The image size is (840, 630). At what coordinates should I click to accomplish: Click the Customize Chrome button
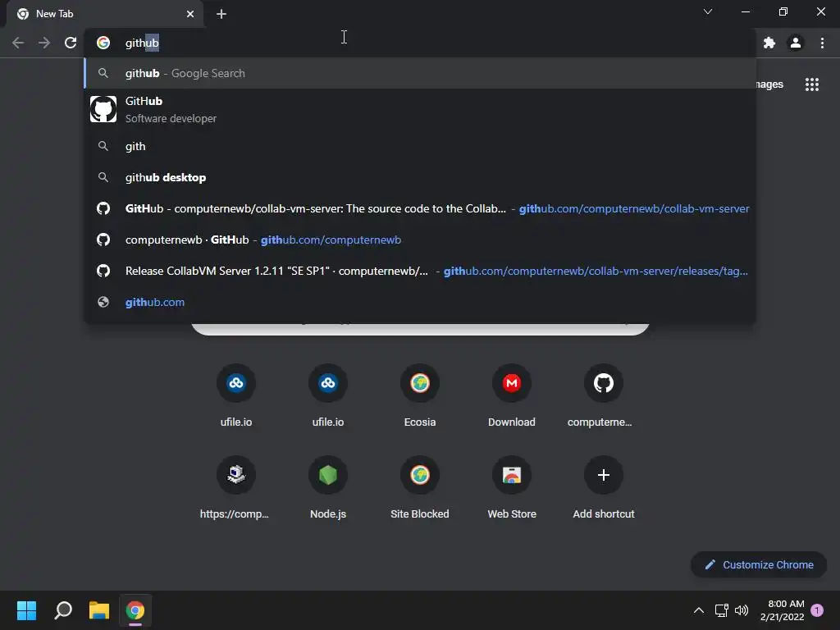tap(759, 564)
